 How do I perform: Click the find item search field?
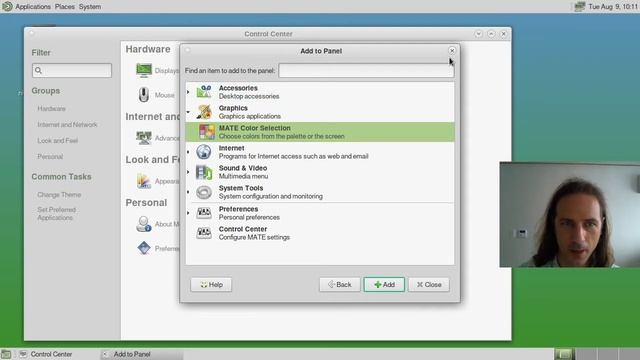tap(366, 71)
